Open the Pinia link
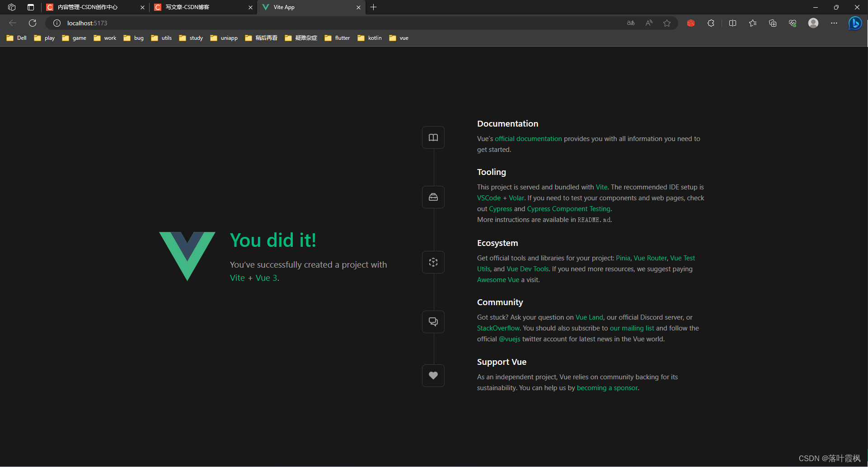The image size is (868, 467). point(623,258)
